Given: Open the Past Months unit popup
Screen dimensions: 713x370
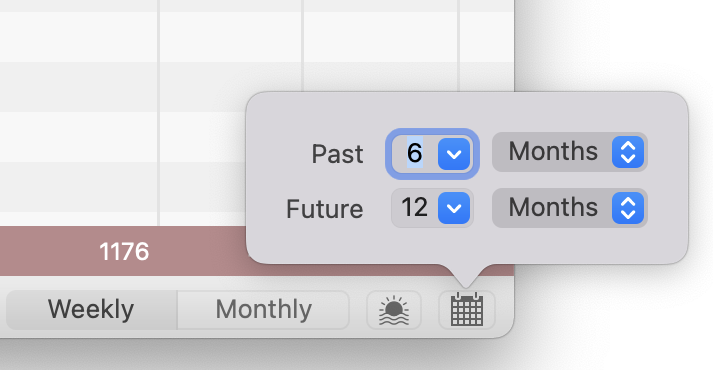Looking at the screenshot, I should click(570, 152).
